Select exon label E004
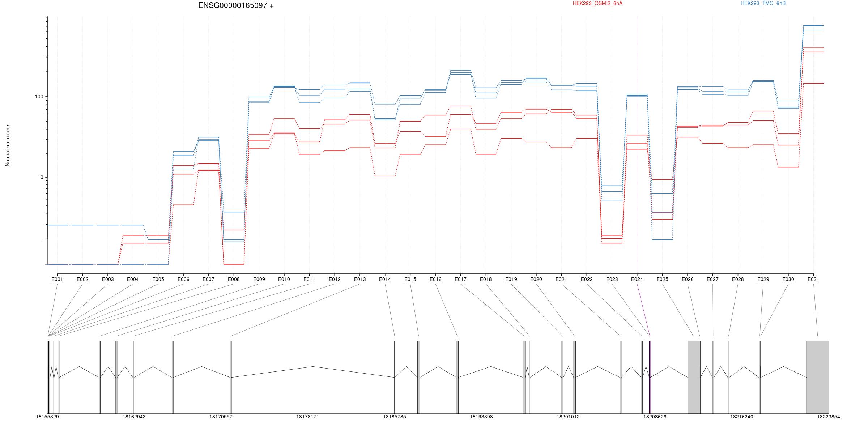The width and height of the screenshot is (868, 434). [x=133, y=279]
